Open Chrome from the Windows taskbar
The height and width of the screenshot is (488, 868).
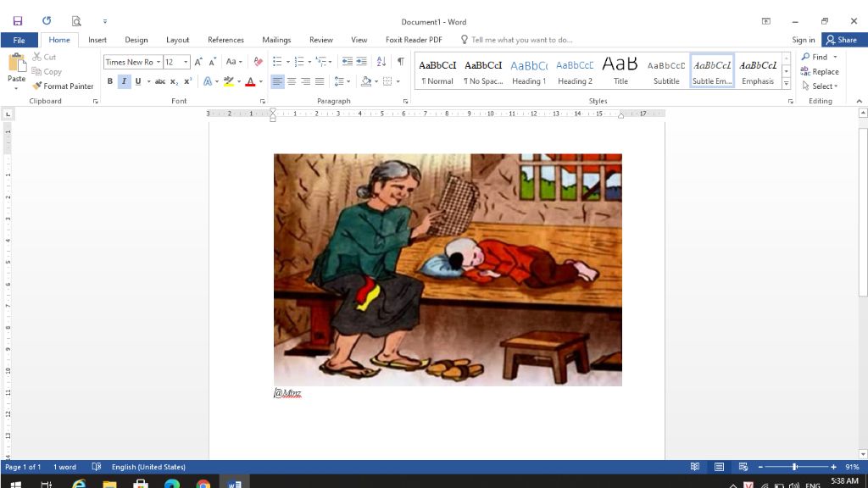[x=203, y=484]
